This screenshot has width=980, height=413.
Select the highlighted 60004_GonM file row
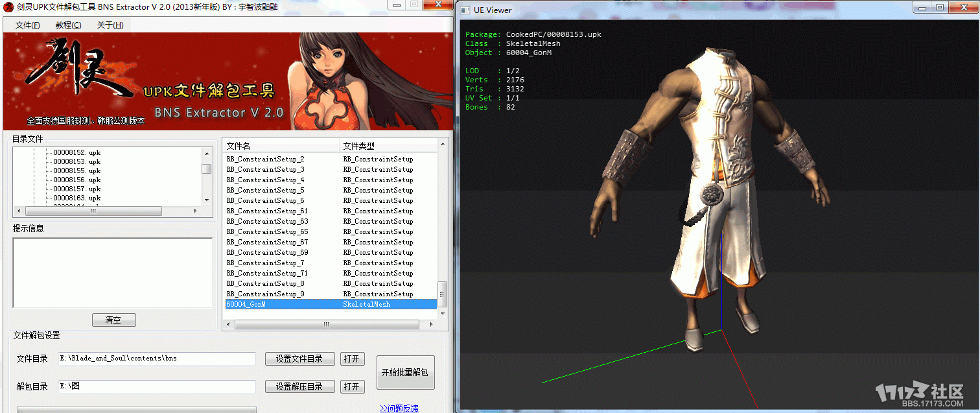331,304
